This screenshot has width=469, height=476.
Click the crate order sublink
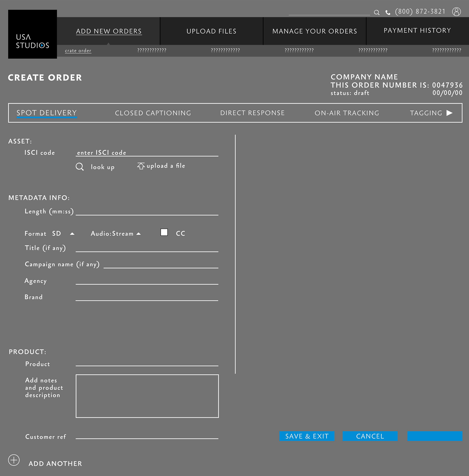pos(78,51)
